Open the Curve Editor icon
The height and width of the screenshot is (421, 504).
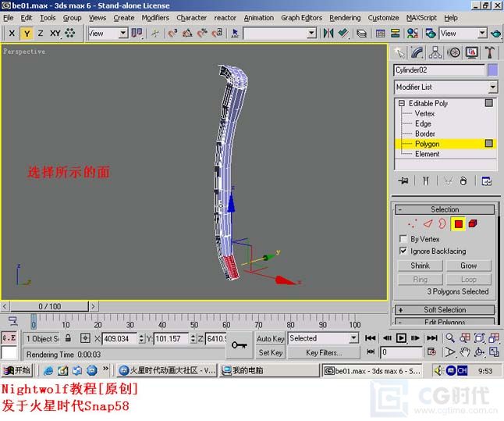tap(381, 33)
